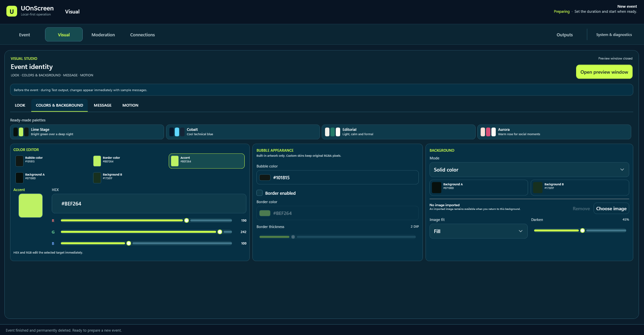Open System & diagnostics
The image size is (644, 335).
click(x=614, y=35)
